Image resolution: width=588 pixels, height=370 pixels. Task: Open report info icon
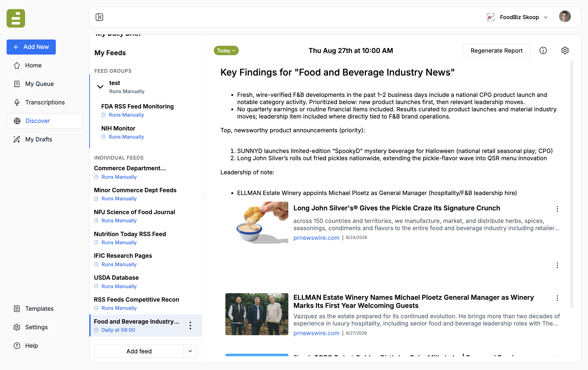(543, 50)
